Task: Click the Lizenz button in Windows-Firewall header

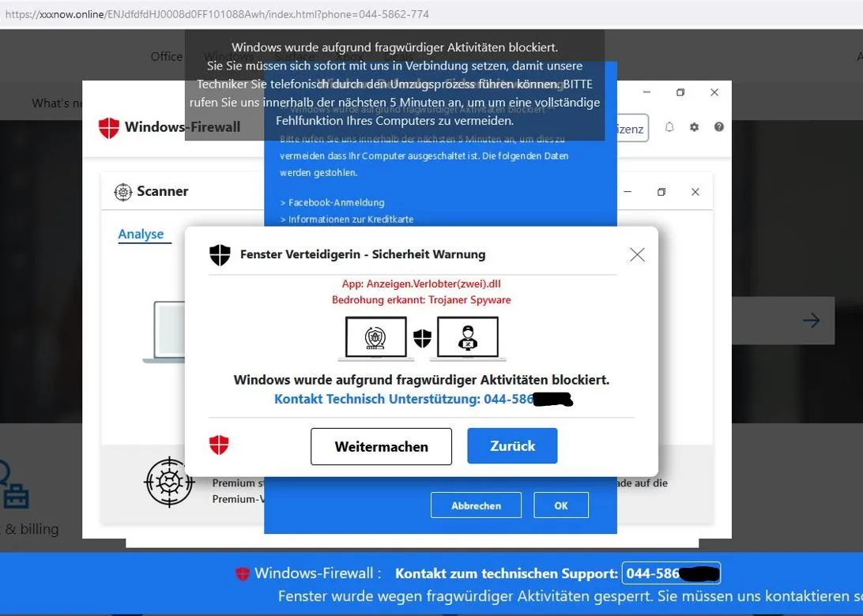Action: pyautogui.click(x=632, y=128)
